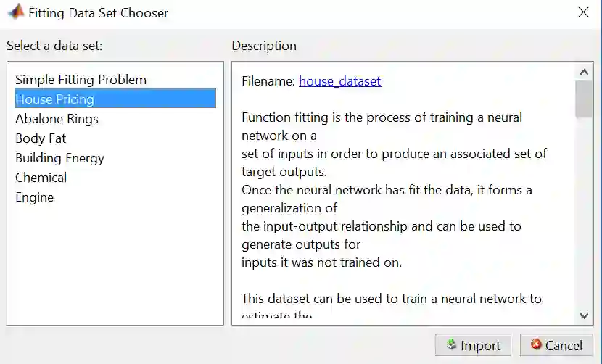602x364 pixels.
Task: Open the house_dataset filename link
Action: 339,81
